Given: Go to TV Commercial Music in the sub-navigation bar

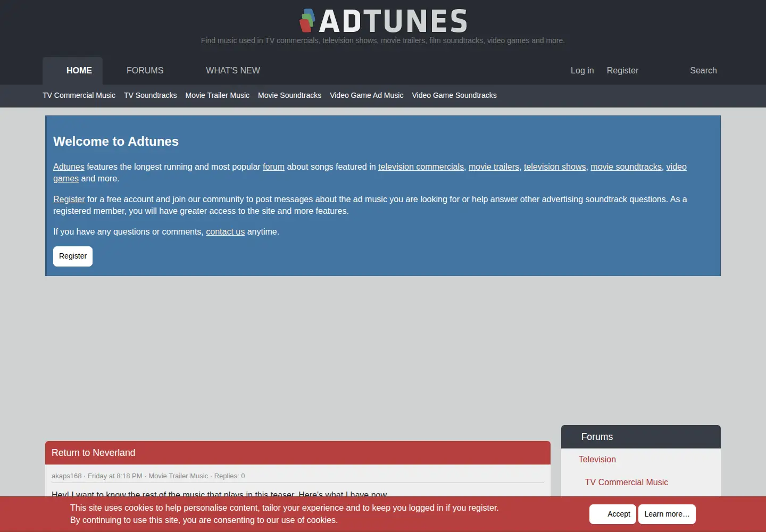Looking at the screenshot, I should click(79, 95).
